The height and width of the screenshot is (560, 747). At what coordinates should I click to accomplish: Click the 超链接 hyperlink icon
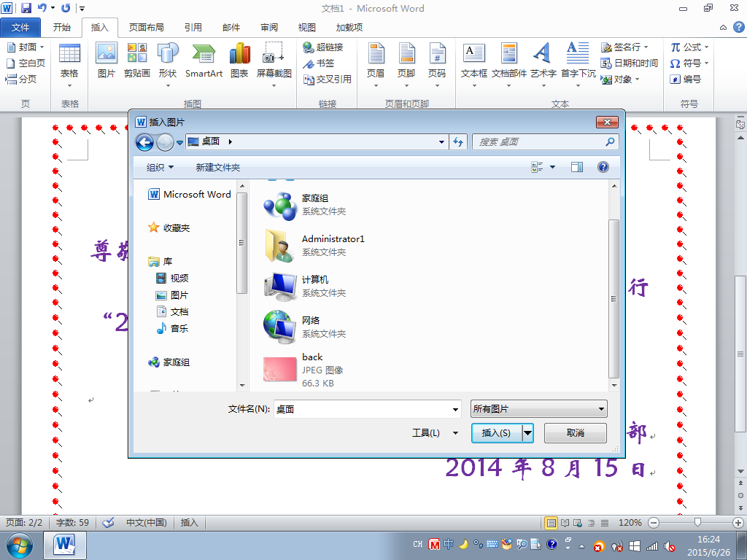click(x=323, y=47)
